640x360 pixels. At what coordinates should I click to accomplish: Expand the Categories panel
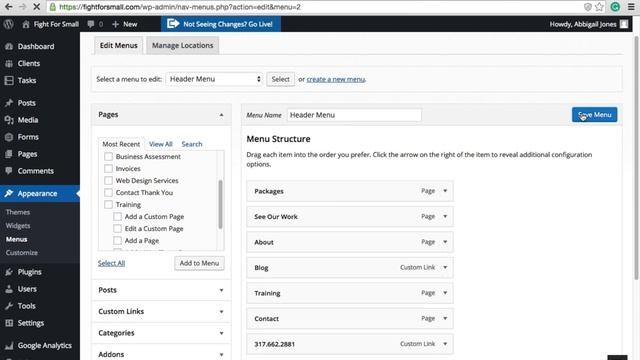tap(161, 333)
